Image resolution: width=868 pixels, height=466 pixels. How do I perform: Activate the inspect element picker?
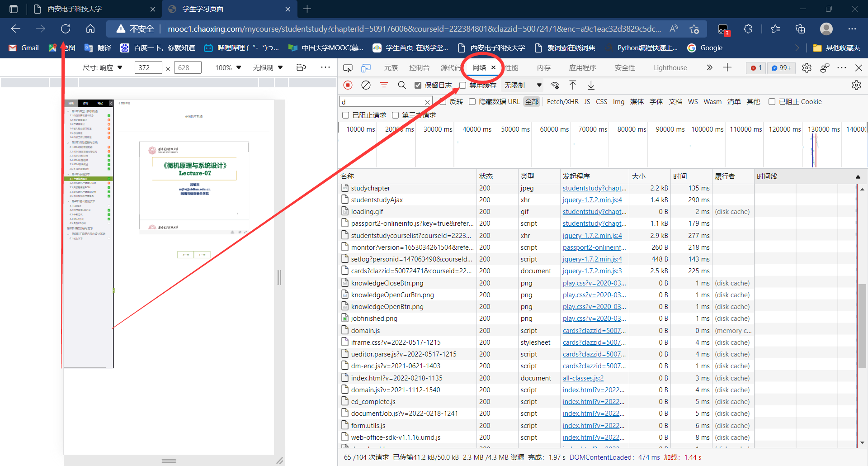point(348,68)
